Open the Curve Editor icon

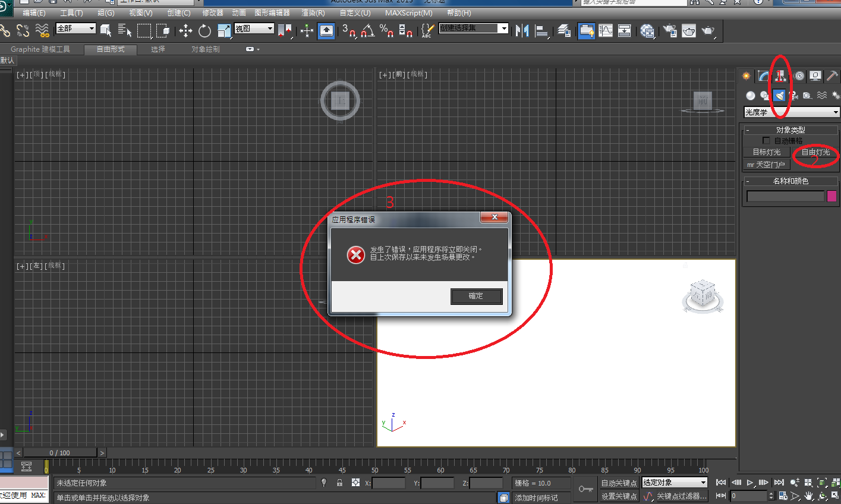point(606,31)
